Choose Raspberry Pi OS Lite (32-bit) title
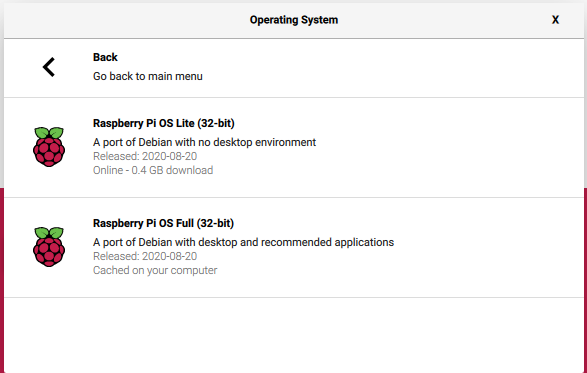The height and width of the screenshot is (373, 587). 164,123
